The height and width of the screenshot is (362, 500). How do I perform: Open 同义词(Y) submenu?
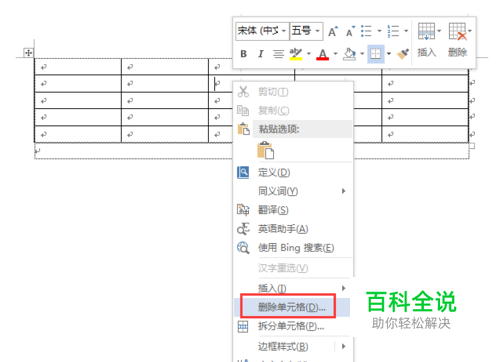coord(293,191)
